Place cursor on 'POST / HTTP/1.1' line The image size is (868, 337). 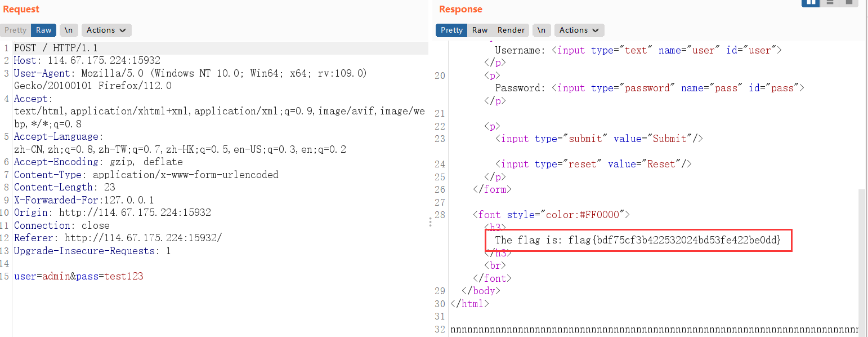pyautogui.click(x=56, y=48)
